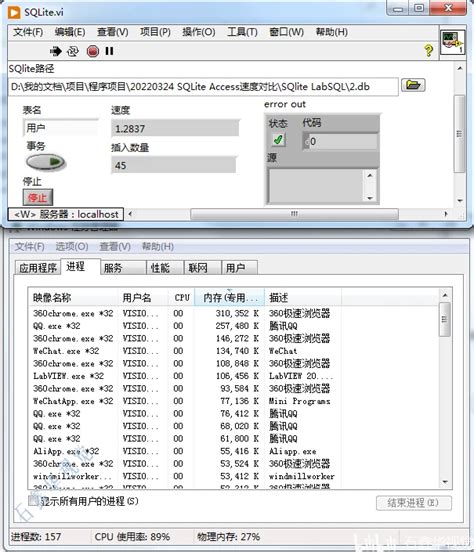The width and height of the screenshot is (474, 552).
Task: Open 选项(O) menu in Task Manager
Action: coord(72,246)
